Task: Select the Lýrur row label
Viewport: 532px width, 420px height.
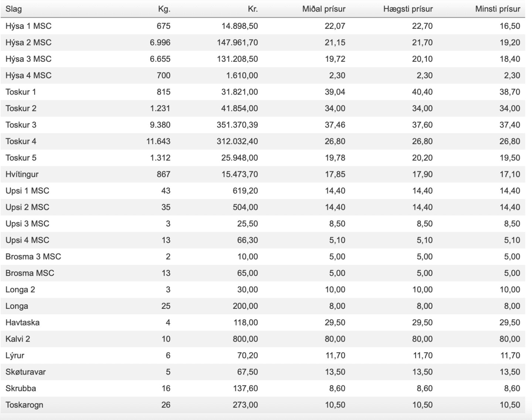Action: coord(15,355)
